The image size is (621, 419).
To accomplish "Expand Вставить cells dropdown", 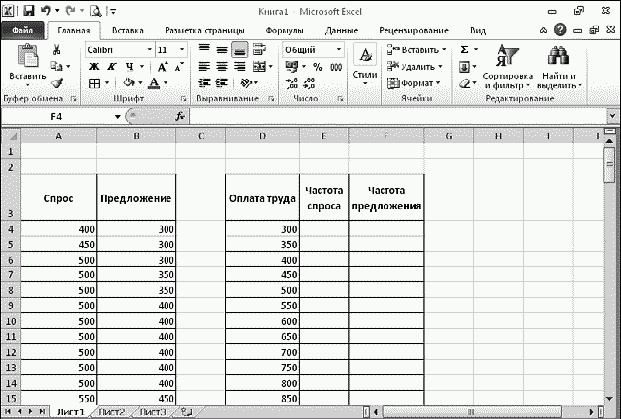I will tap(444, 50).
